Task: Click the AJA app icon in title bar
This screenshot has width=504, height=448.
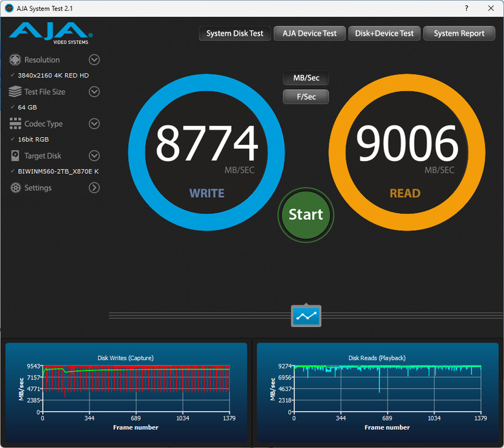Action: pyautogui.click(x=9, y=8)
